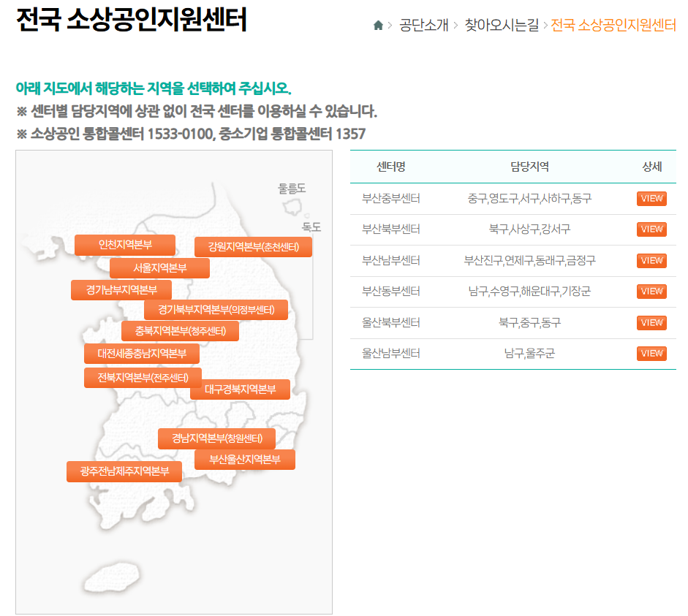The width and height of the screenshot is (688, 616).
Task: Click 충북지역본부(청주센터) on the map
Action: pos(180,330)
